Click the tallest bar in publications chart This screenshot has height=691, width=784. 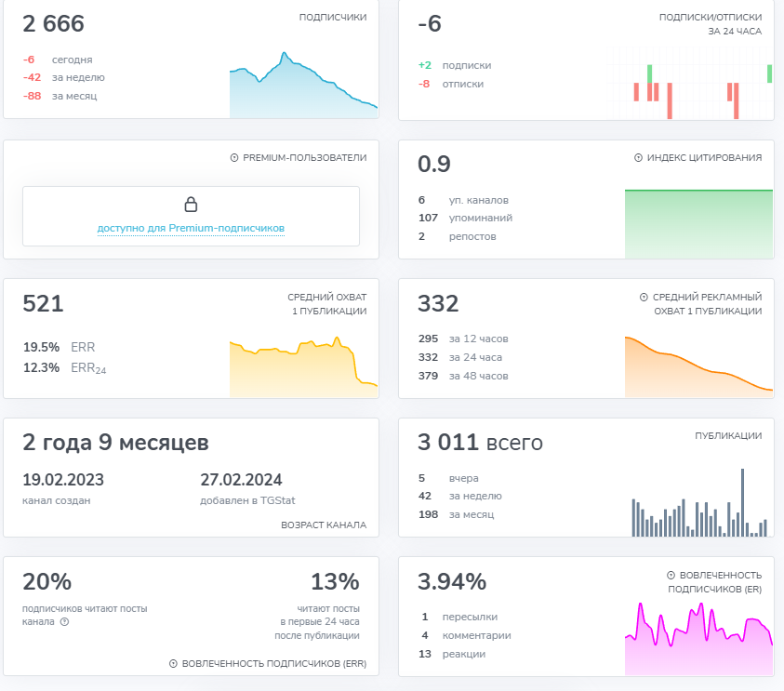tap(742, 502)
